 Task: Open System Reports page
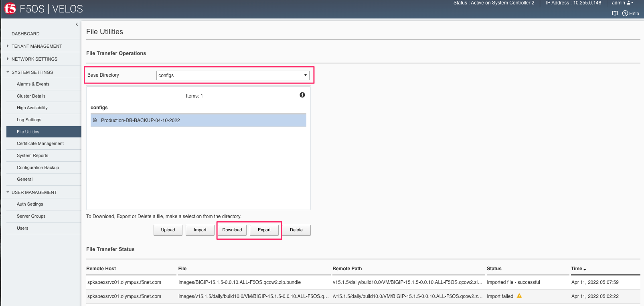click(x=32, y=155)
